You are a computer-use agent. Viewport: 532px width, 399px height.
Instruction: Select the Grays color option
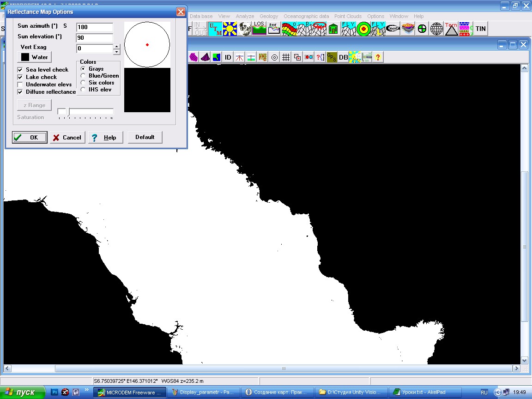pyautogui.click(x=83, y=68)
